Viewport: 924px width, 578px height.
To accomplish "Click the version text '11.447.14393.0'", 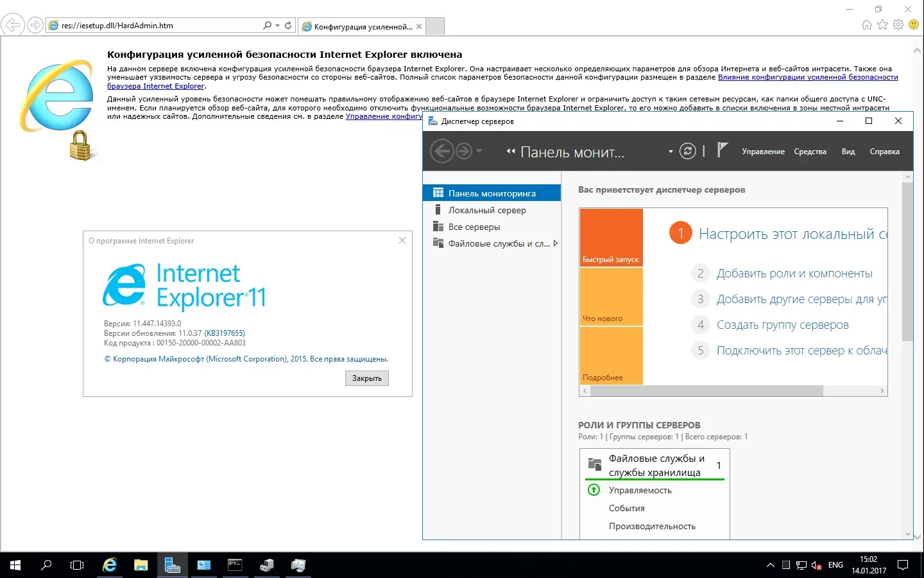I will click(x=157, y=324).
